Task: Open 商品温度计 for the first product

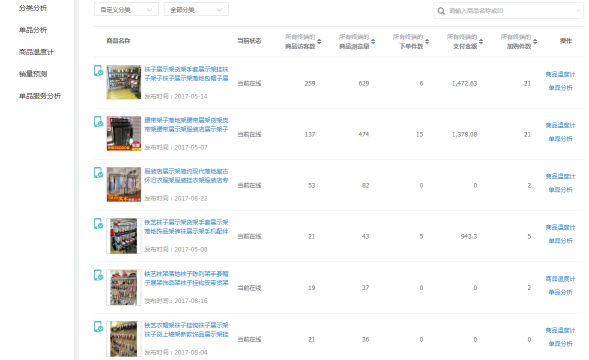Action: pos(560,74)
